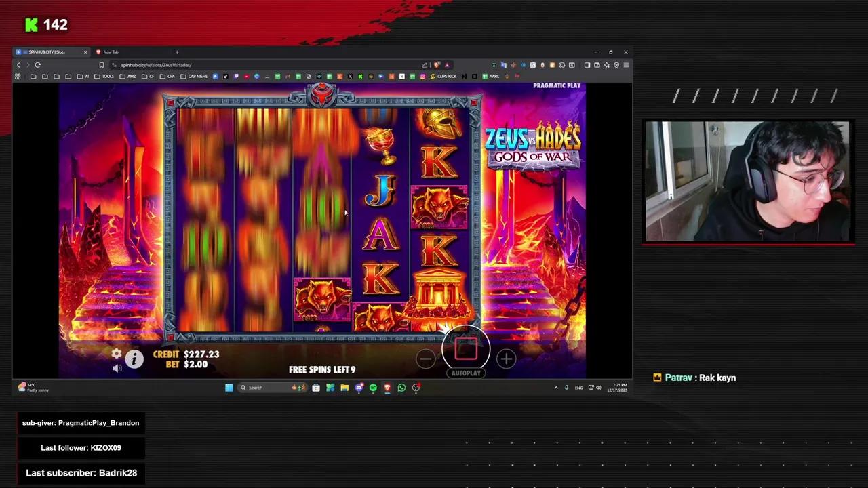Open the game paytable info icon
Screen dimensions: 868x488
click(x=134, y=359)
